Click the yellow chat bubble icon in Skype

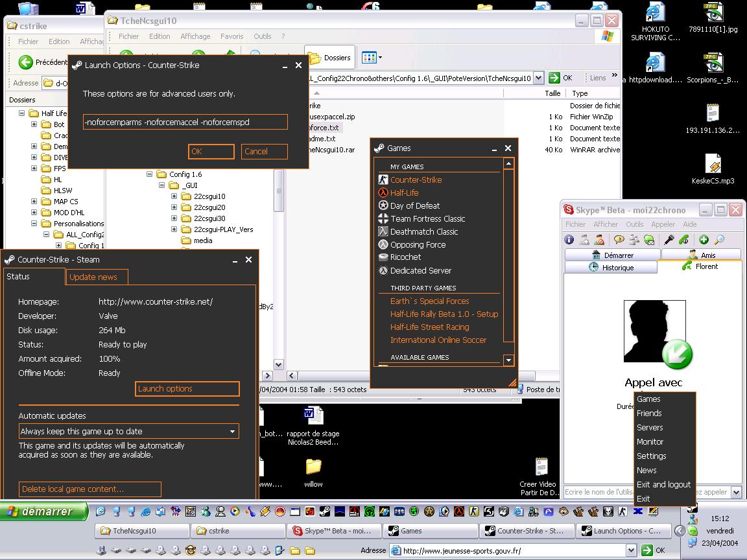click(x=619, y=240)
